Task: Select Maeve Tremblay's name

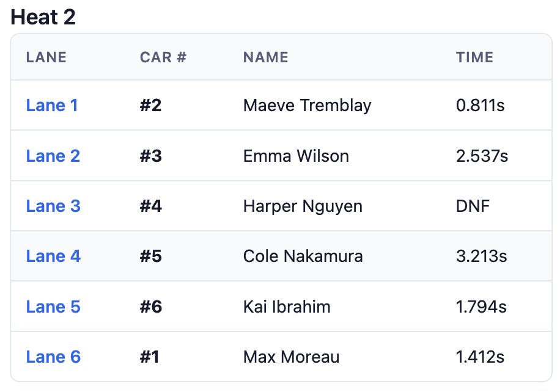Action: click(307, 105)
